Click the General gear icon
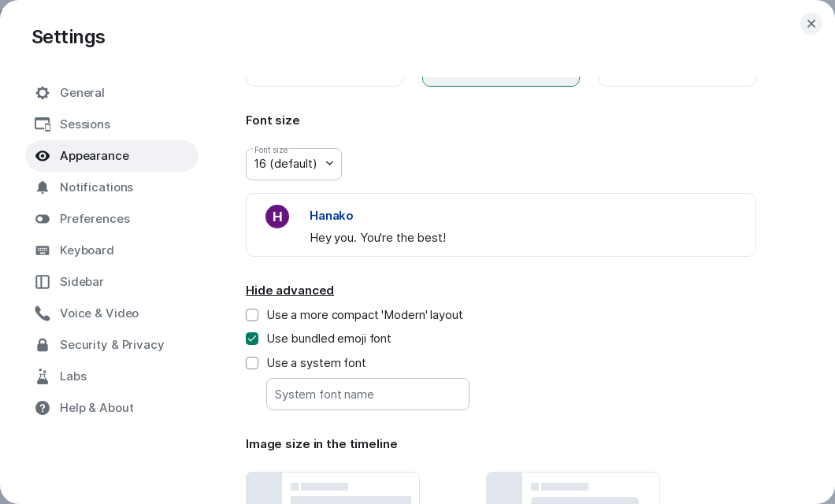The width and height of the screenshot is (835, 504). pos(43,93)
